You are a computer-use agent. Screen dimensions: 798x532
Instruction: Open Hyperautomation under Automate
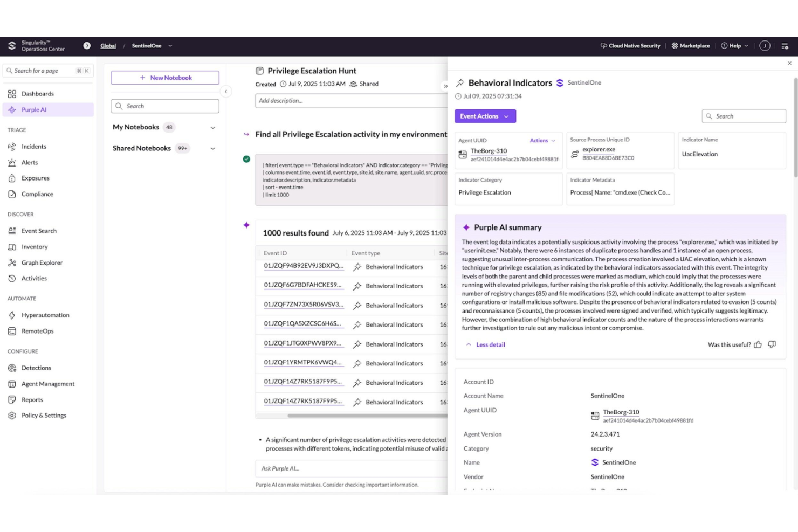click(45, 315)
